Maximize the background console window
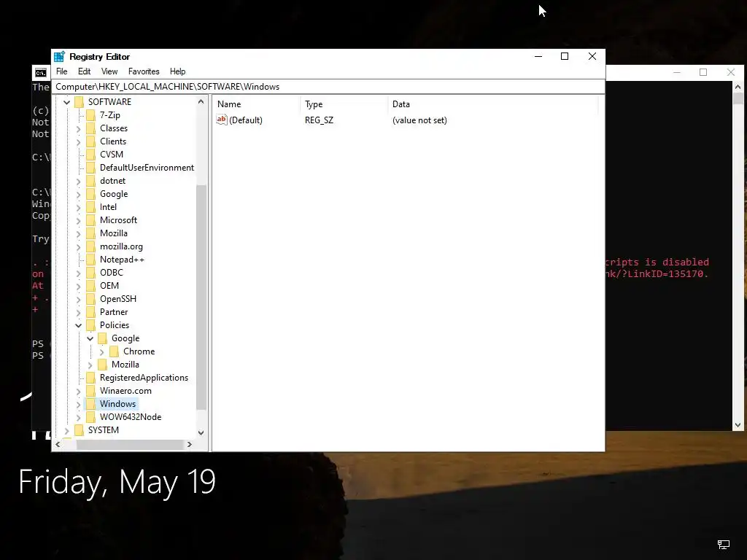The image size is (747, 560). point(703,72)
